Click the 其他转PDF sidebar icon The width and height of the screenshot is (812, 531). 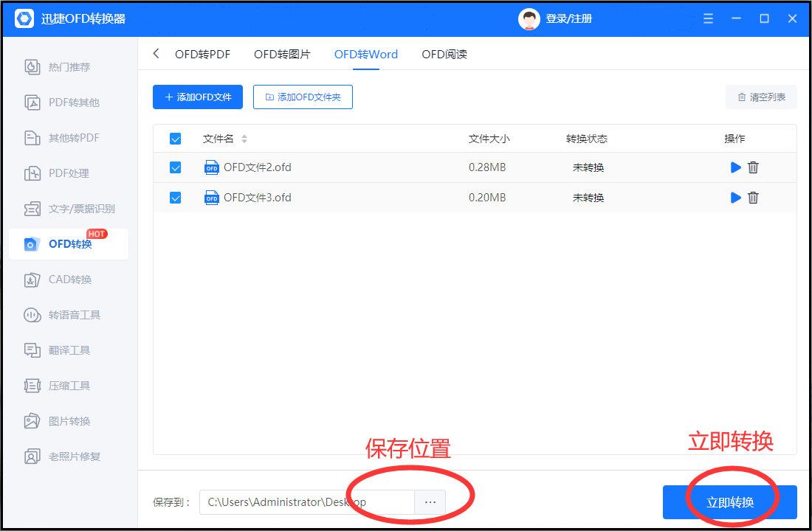coord(32,138)
